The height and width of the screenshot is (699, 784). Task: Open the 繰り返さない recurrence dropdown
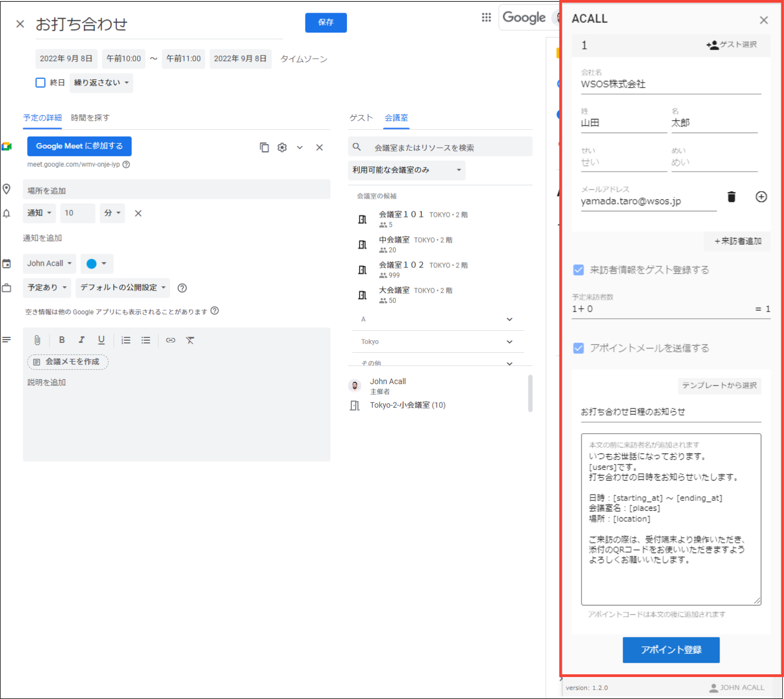(x=101, y=83)
